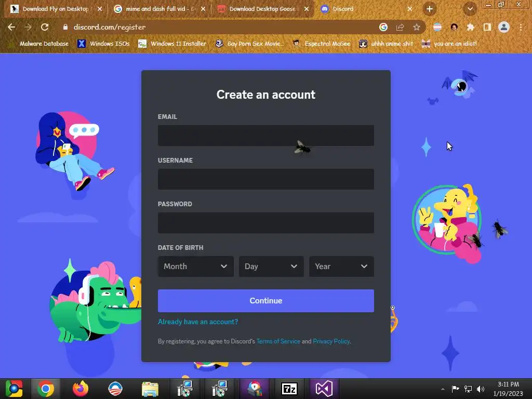
Task: Click the striped flag extension icon
Action: [x=437, y=27]
